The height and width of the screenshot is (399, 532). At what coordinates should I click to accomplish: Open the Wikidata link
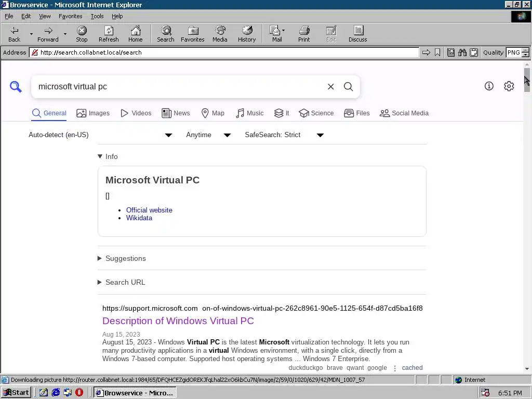pos(139,218)
